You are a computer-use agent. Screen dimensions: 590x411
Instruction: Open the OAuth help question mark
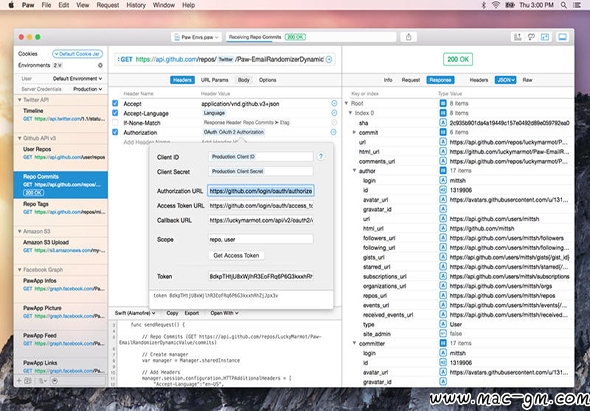(321, 157)
